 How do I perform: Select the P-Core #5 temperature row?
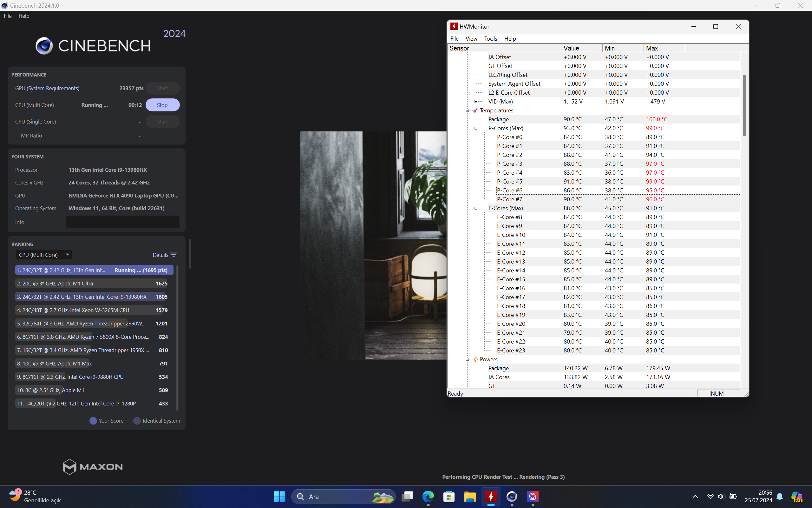[618, 181]
